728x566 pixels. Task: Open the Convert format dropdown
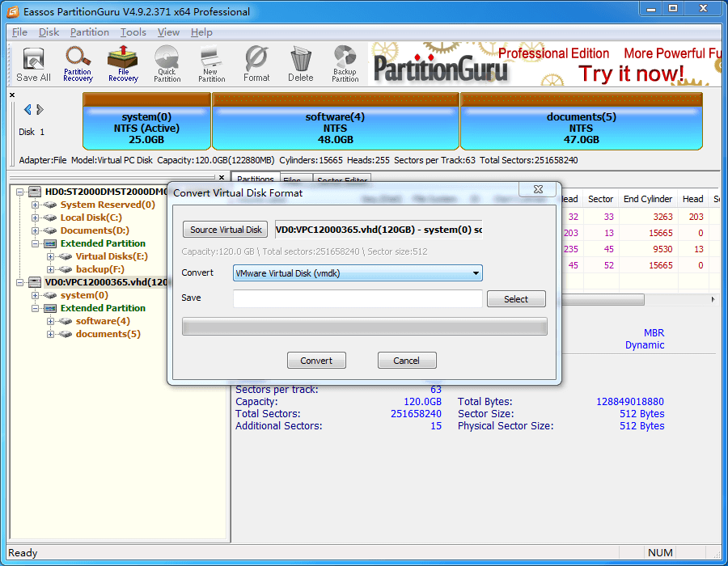pos(358,273)
